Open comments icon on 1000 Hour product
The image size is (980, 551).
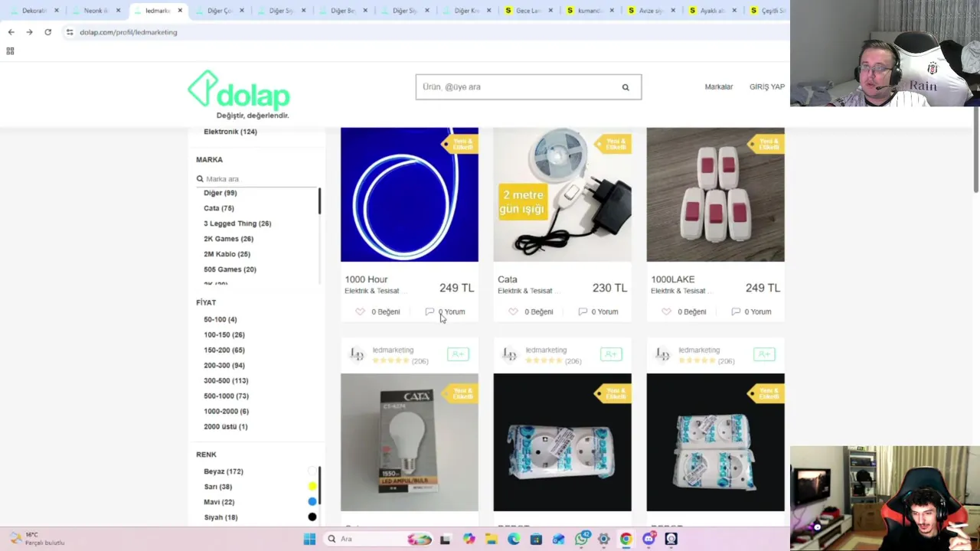pyautogui.click(x=430, y=311)
